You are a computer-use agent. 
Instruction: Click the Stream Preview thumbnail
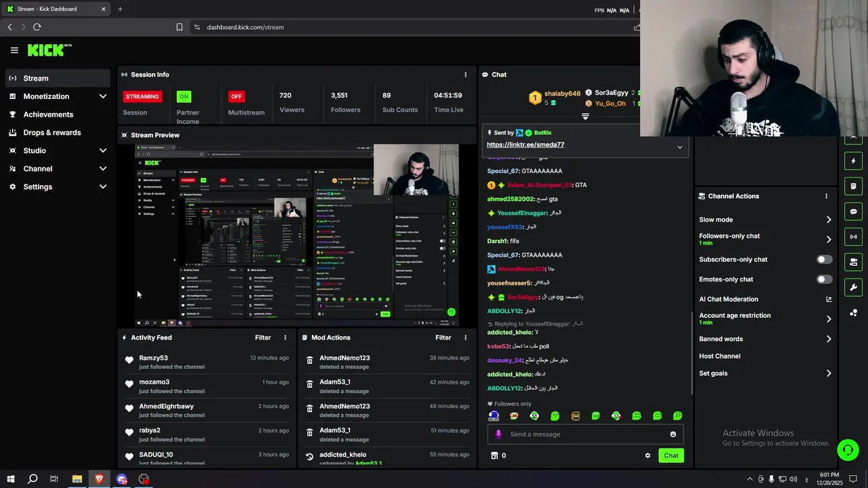[296, 235]
